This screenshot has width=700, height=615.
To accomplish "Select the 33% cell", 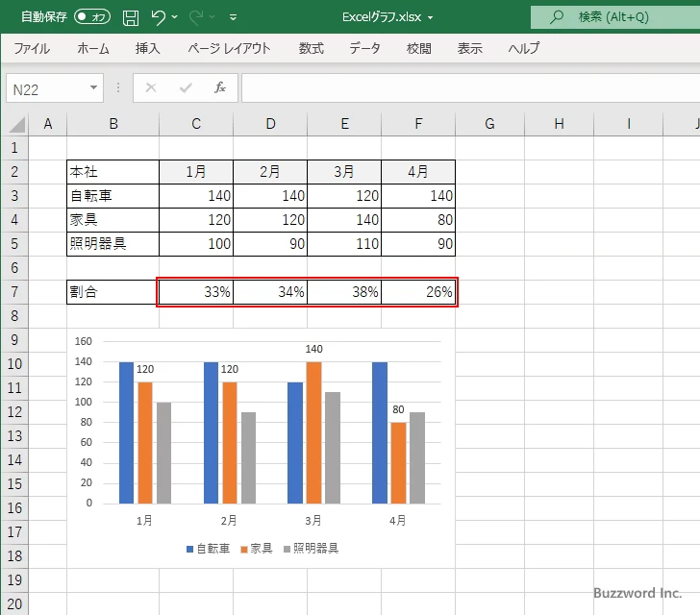I will 196,292.
